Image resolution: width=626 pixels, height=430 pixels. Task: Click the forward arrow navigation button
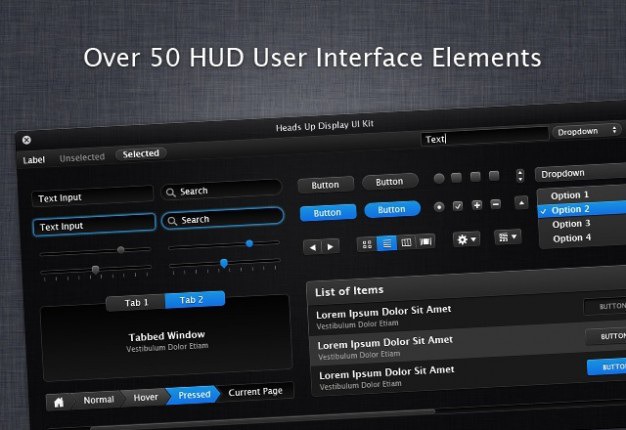(331, 246)
